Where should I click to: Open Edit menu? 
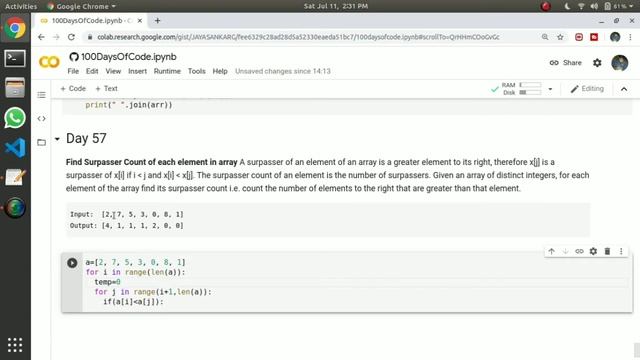coord(92,71)
